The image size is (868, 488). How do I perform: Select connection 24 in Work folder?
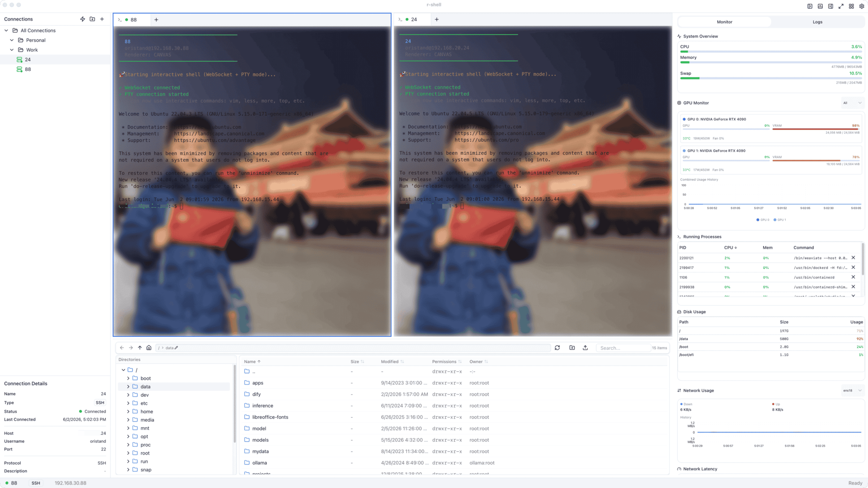coord(55,60)
